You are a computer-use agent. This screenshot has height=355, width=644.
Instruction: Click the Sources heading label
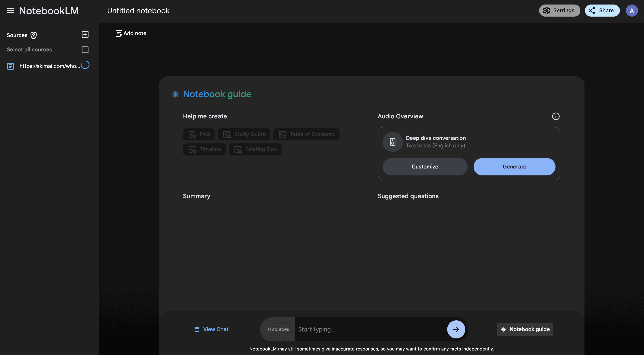click(x=17, y=35)
